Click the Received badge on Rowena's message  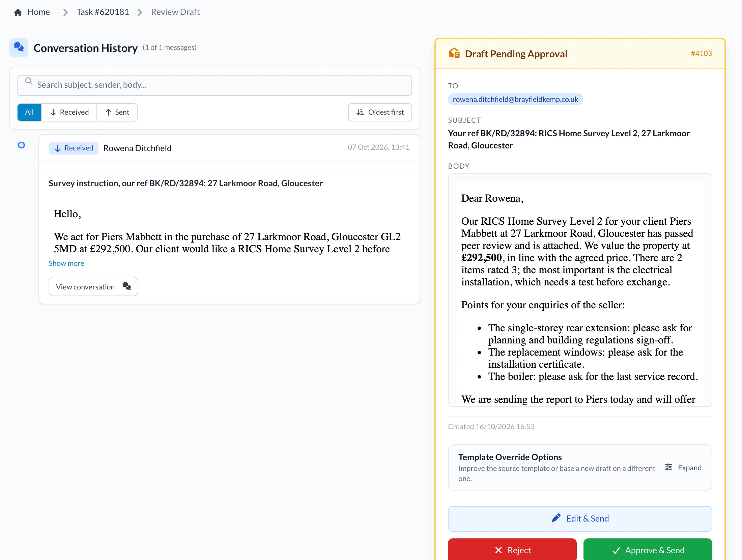click(74, 148)
